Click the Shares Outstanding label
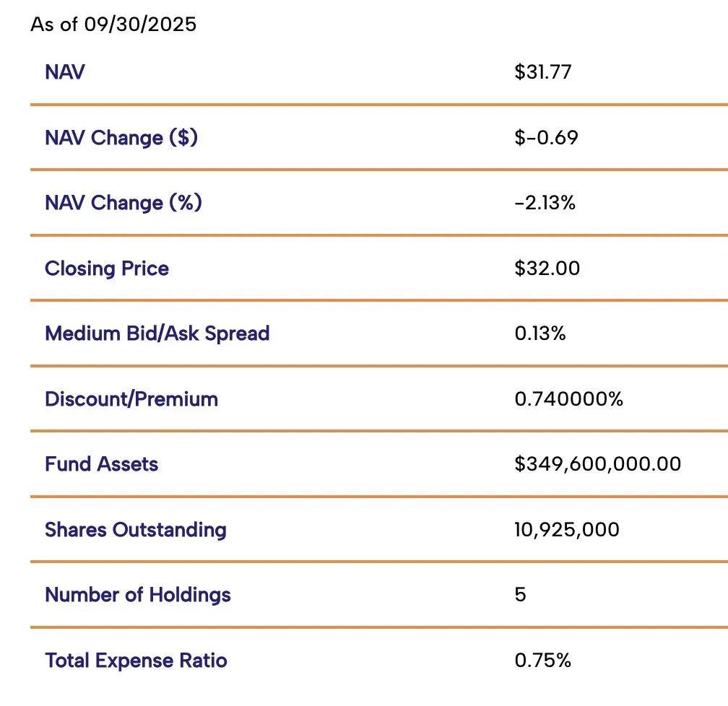728x706 pixels. (x=136, y=530)
